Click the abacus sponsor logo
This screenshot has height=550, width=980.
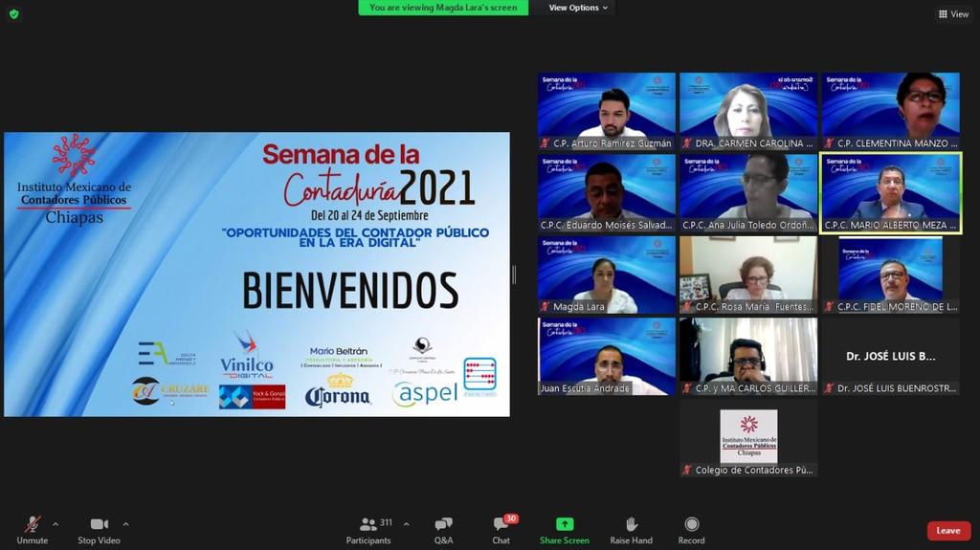480,377
